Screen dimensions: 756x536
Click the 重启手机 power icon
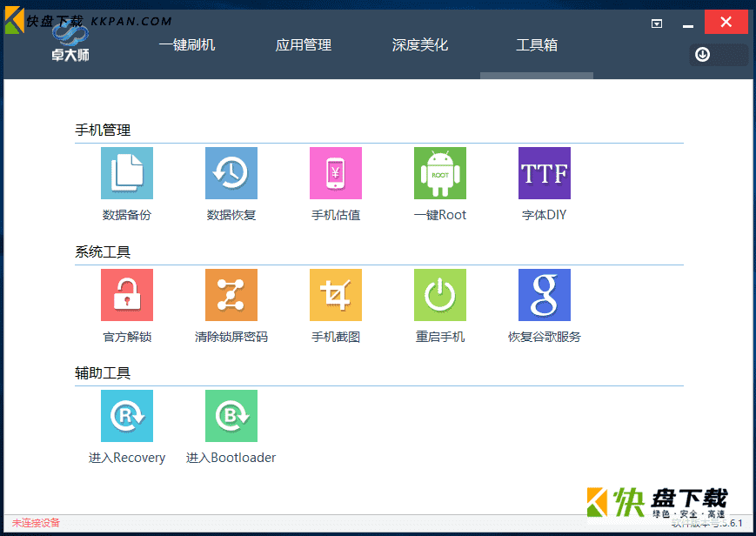point(440,295)
